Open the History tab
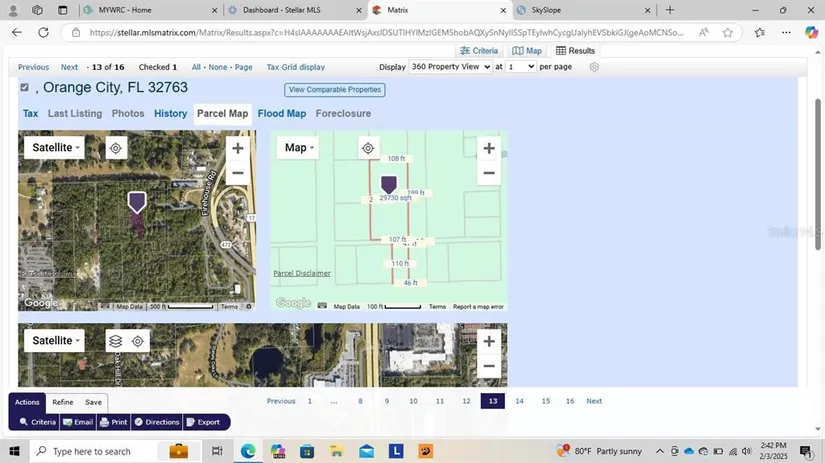 point(170,113)
